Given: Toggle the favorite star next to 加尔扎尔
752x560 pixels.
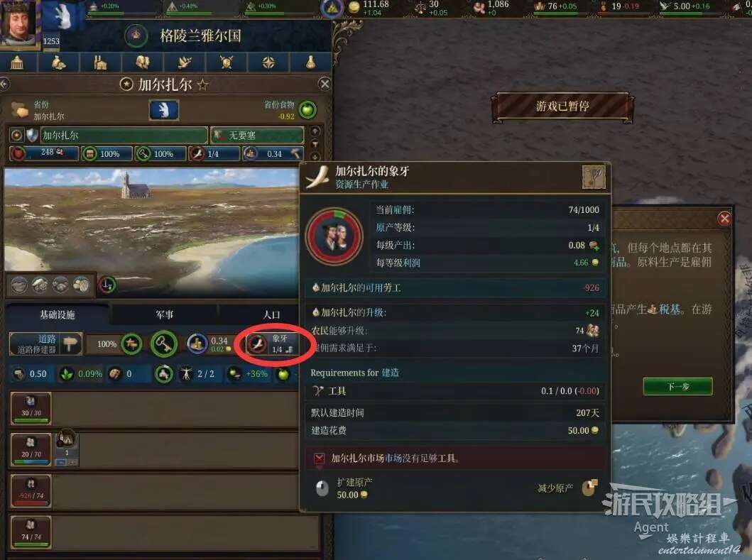Looking at the screenshot, I should click(x=203, y=85).
